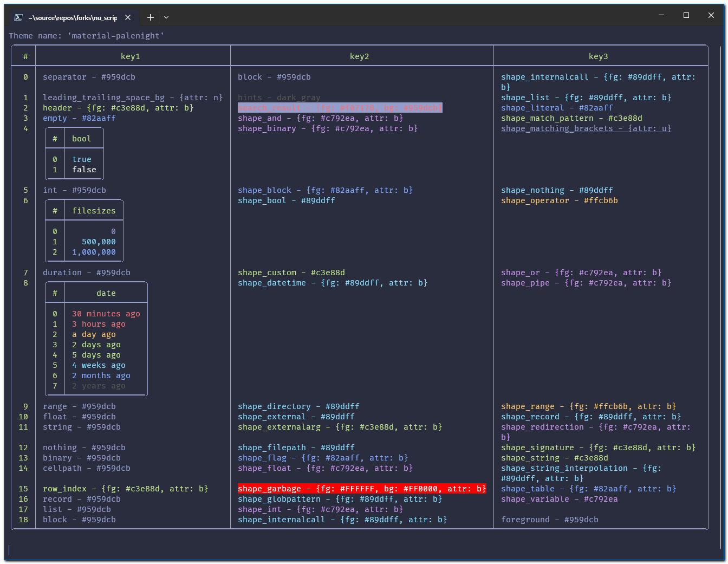Click the PowerShell tab icon

(18, 17)
